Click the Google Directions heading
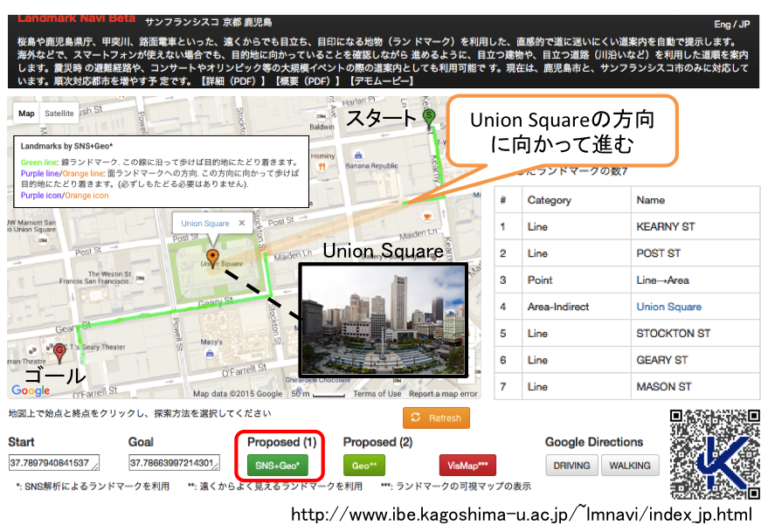Image resolution: width=768 pixels, height=532 pixels. 593,442
